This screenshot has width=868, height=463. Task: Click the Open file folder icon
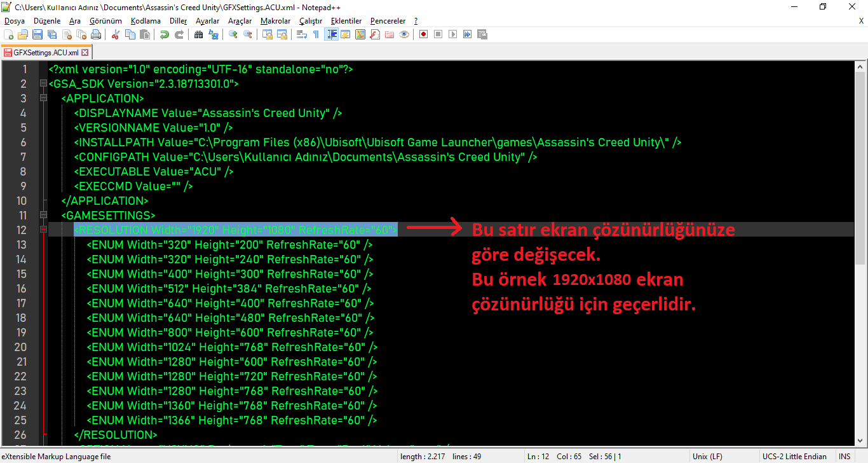tap(23, 34)
